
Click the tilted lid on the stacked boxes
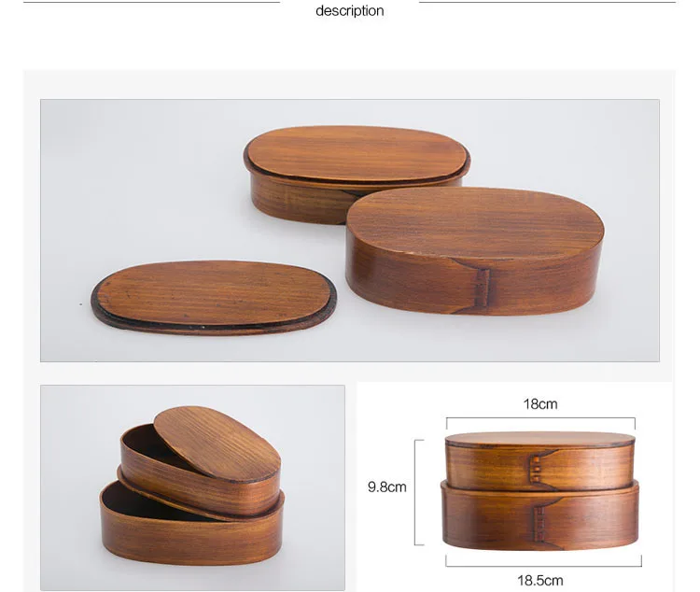pos(217,444)
